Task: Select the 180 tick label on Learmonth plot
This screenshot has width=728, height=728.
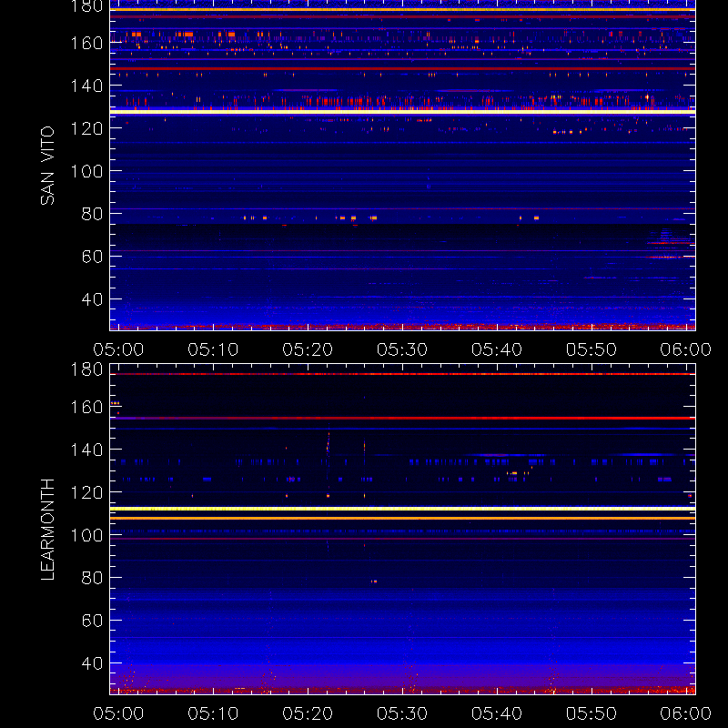Action: coord(86,369)
